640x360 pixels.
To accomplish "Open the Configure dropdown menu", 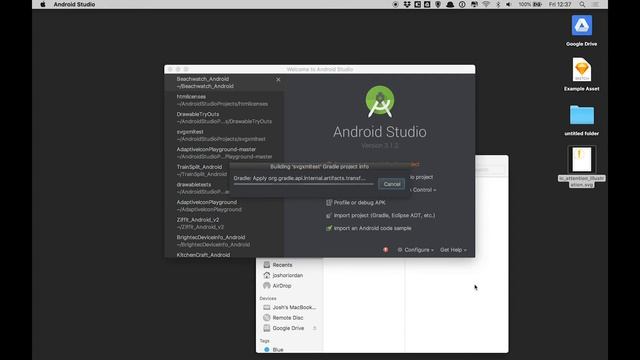I will tap(415, 250).
